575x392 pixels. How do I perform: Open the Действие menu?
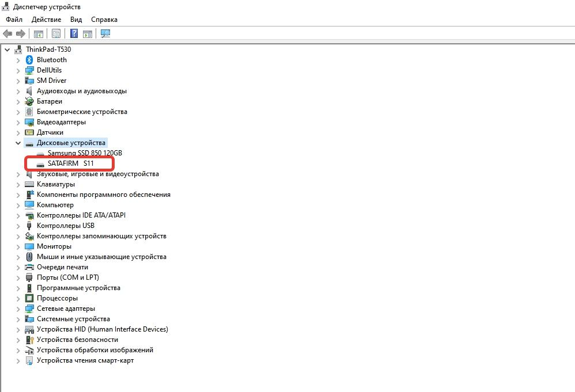click(46, 20)
